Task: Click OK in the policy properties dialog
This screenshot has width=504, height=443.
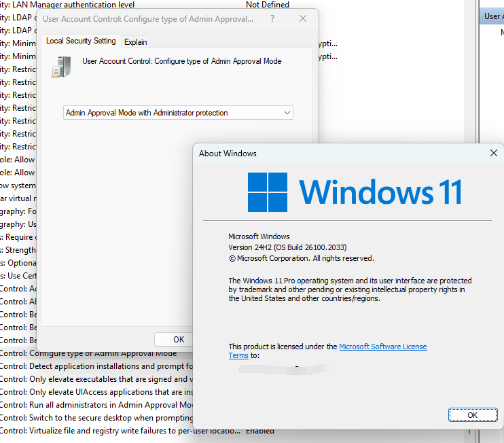Action: click(174, 340)
